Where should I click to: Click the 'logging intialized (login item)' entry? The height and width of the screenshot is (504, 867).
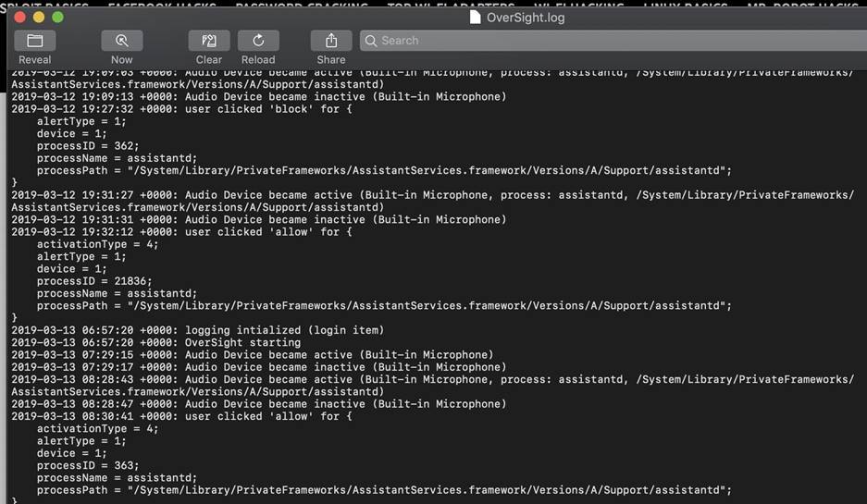[197, 330]
